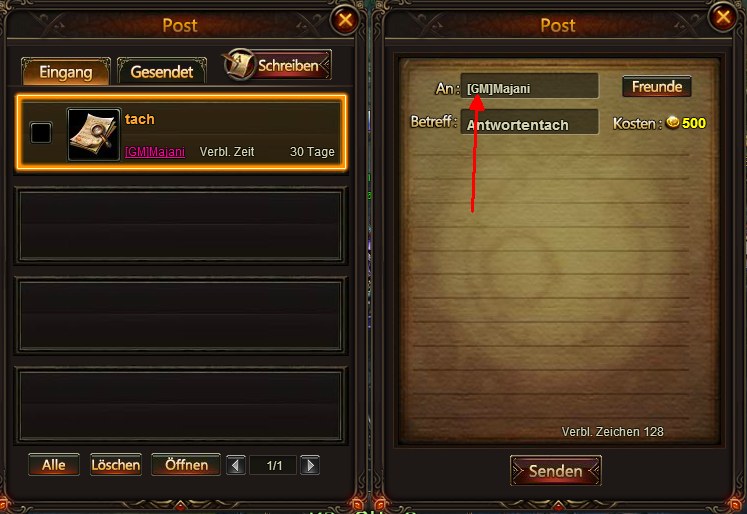This screenshot has width=747, height=514.
Task: Select all mails with Alle button
Action: 54,464
